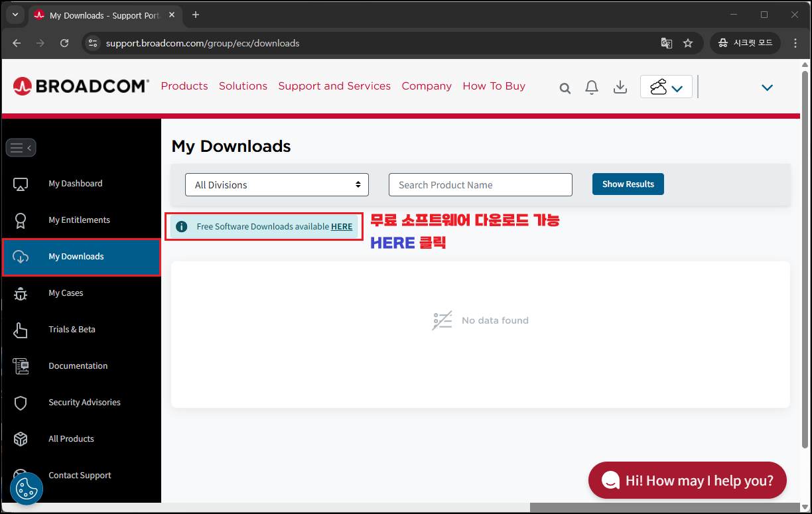Viewport: 812px width, 514px height.
Task: Open Documentation from sidebar
Action: [78, 366]
